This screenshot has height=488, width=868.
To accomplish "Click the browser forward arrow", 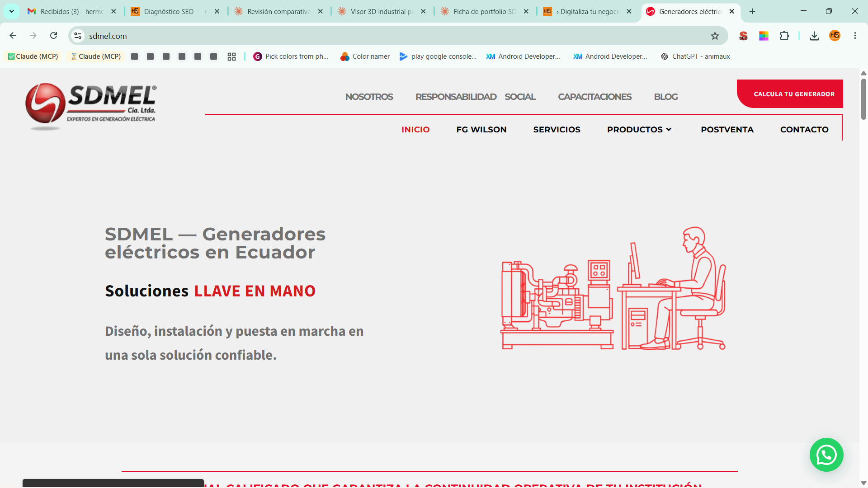I will tap(33, 36).
